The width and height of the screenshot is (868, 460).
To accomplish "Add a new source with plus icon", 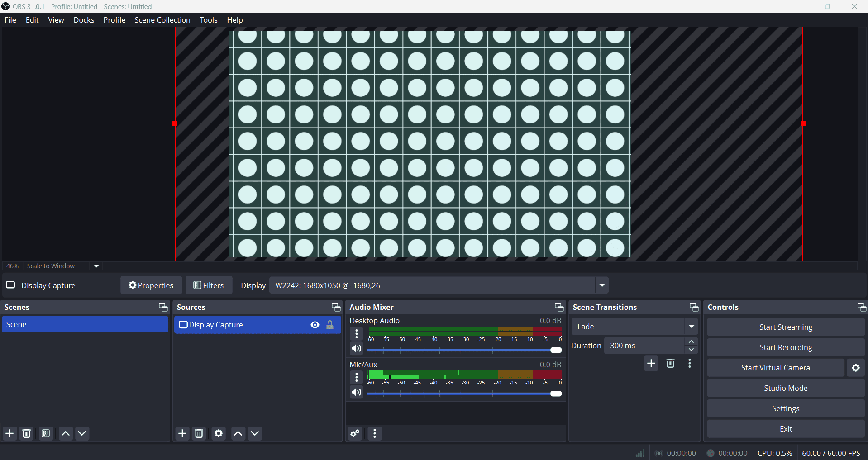I will click(x=182, y=433).
